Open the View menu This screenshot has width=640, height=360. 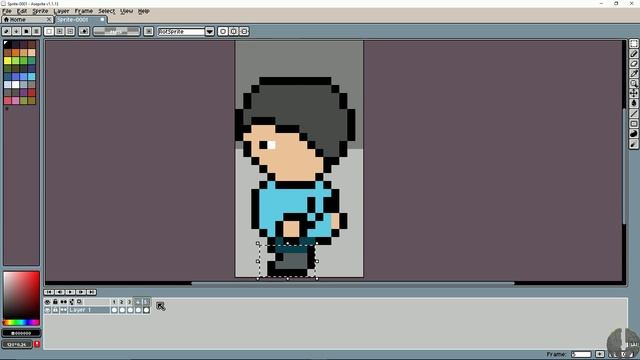pos(127,11)
